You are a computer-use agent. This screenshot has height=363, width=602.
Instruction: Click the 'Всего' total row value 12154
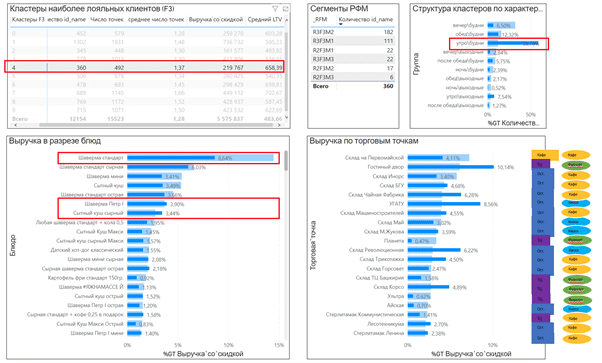pyautogui.click(x=78, y=119)
